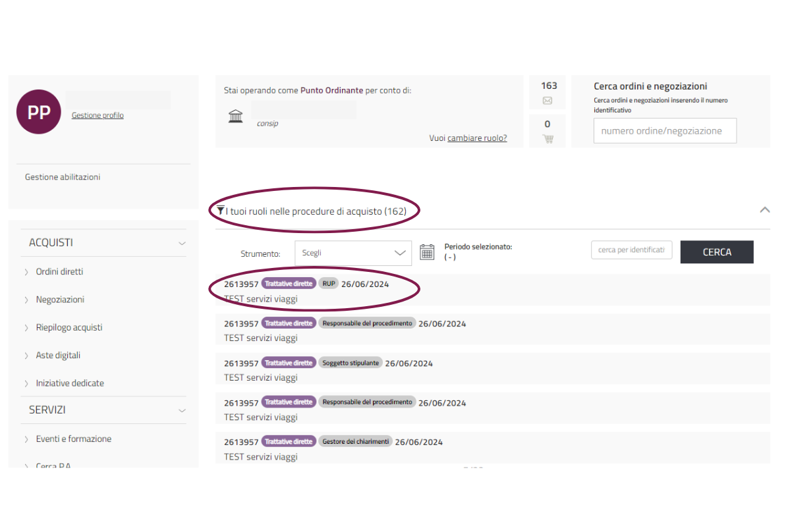This screenshot has height=532, width=786.
Task: Click the filter funnel icon
Action: click(220, 211)
